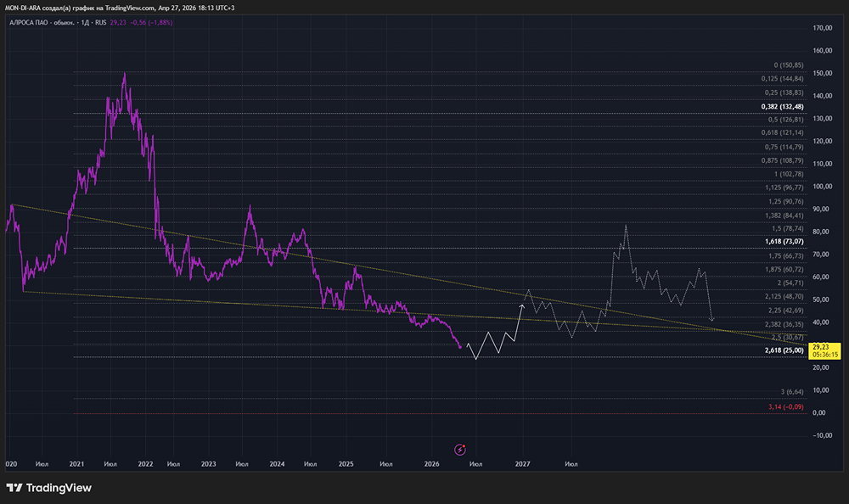Click 2023 on the time axis
Image resolution: width=849 pixels, height=504 pixels.
pos(209,464)
